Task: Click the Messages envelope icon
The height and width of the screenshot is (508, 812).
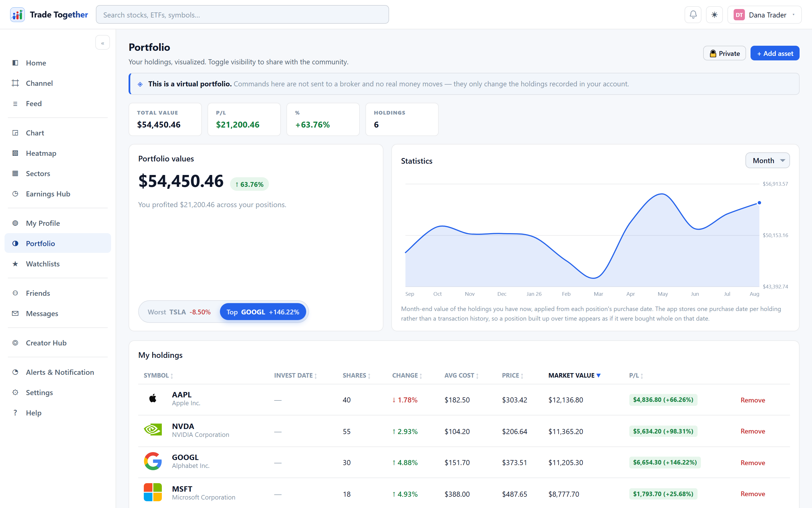Action: [15, 314]
